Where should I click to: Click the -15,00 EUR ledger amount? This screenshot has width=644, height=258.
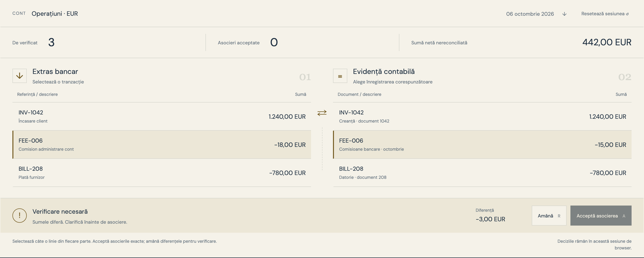(x=610, y=145)
